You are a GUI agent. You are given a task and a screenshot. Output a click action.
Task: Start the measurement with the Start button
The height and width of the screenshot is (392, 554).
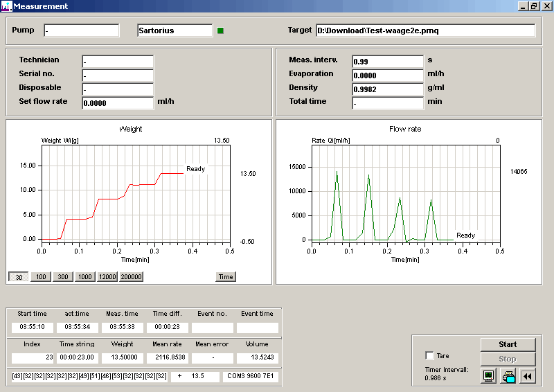508,344
